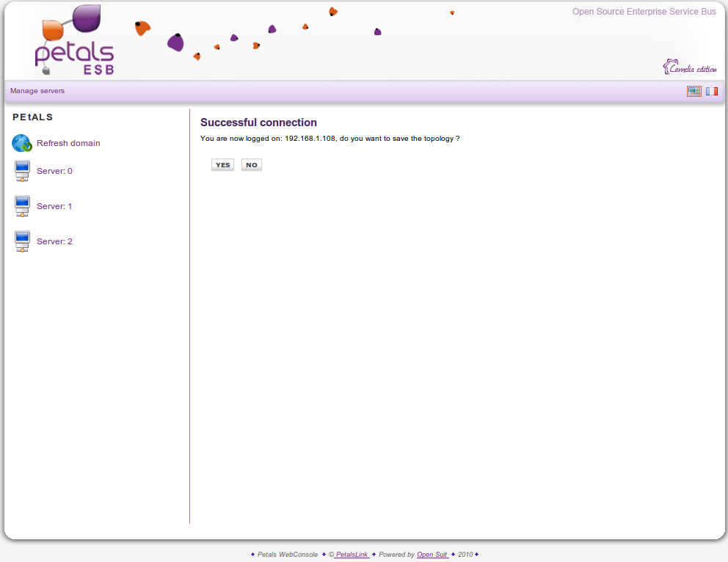Click the Camelia edition emblem
This screenshot has width=728, height=562.
pos(690,67)
